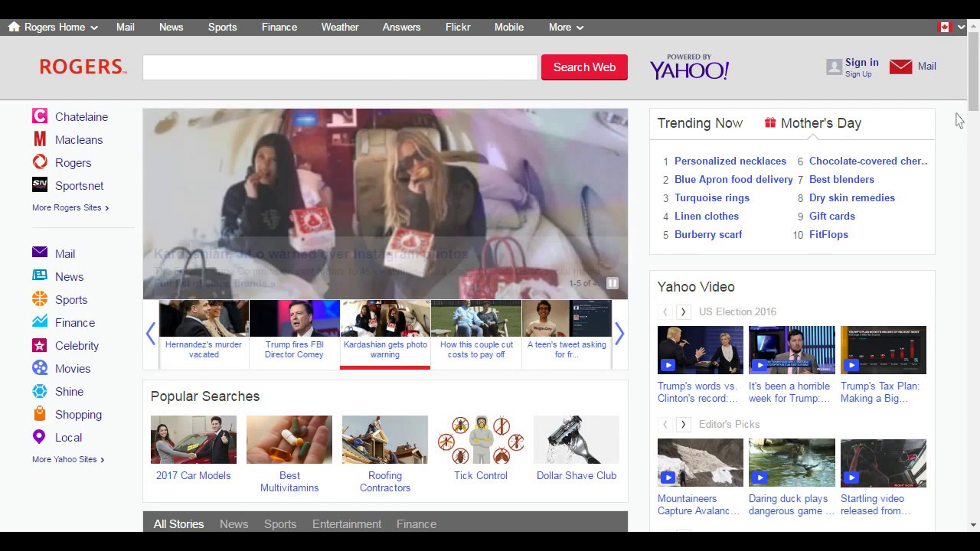980x551 pixels.
Task: Switch to the Entertainment stories tab
Action: [347, 524]
